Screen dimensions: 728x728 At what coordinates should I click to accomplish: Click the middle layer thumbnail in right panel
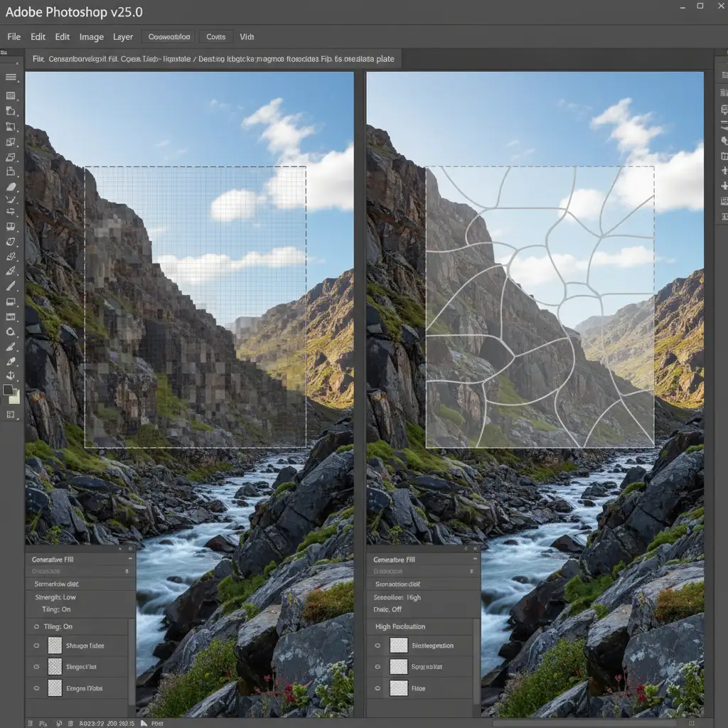[399, 667]
